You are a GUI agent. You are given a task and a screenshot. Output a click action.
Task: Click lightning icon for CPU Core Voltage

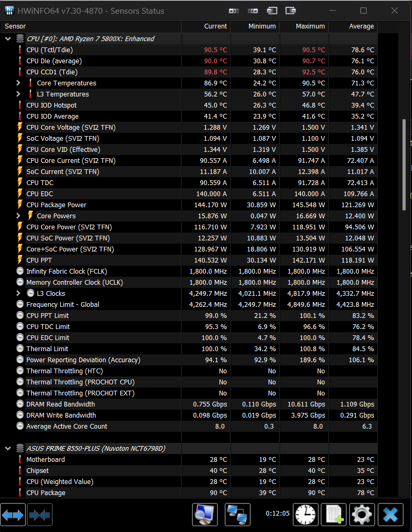tap(20, 127)
